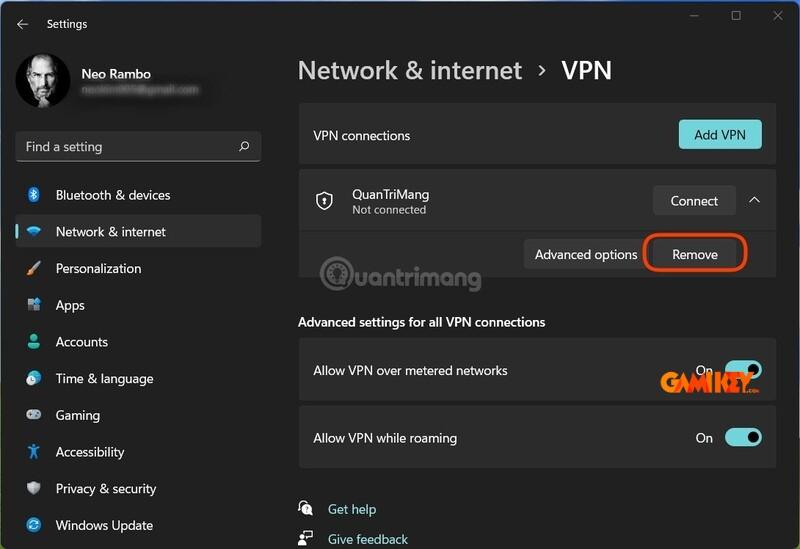The width and height of the screenshot is (800, 549).
Task: Click the Add VPN button
Action: coord(720,135)
